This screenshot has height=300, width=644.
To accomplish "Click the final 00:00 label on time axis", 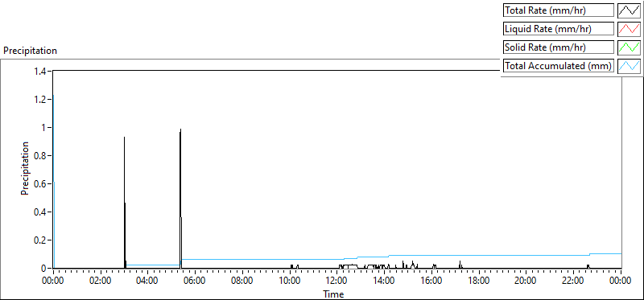I will pyautogui.click(x=621, y=282).
